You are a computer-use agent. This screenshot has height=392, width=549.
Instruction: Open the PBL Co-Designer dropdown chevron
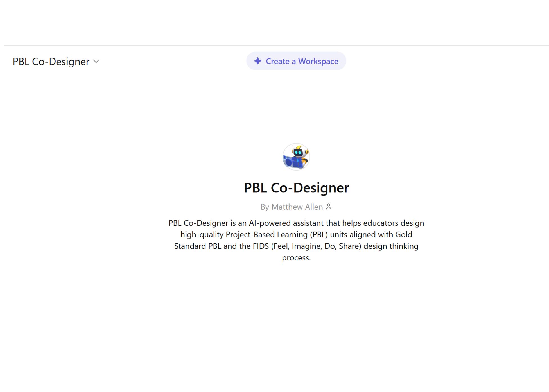pyautogui.click(x=96, y=62)
